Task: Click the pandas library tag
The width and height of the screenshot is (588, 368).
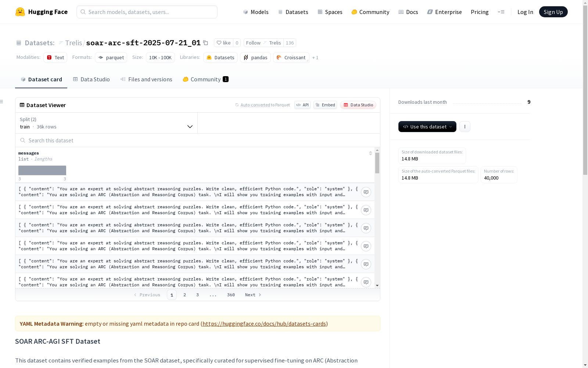Action: coord(255,57)
